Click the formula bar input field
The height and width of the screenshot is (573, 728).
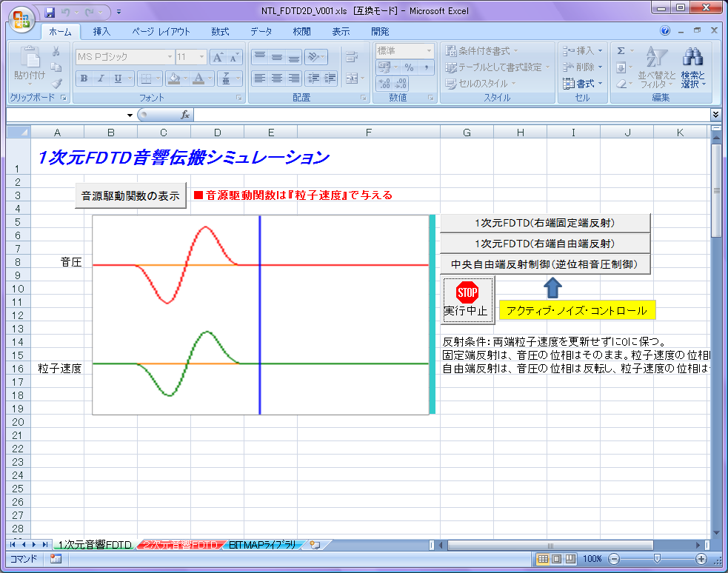pos(452,115)
